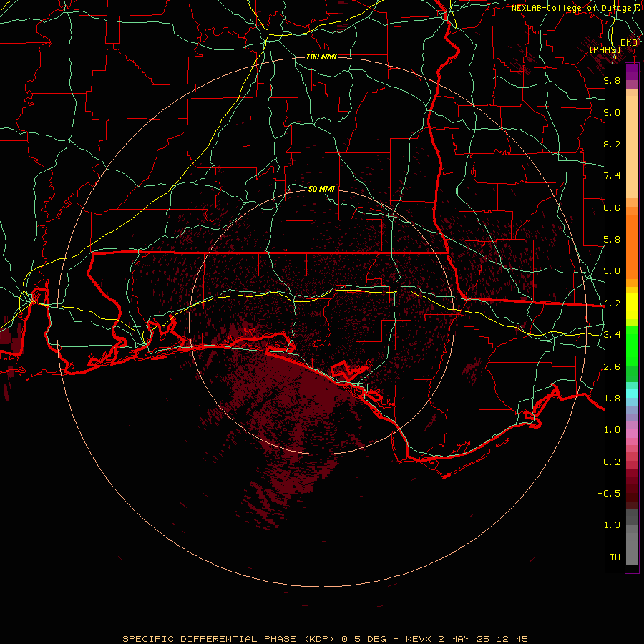Click the DKD label above the color scale

(629, 42)
